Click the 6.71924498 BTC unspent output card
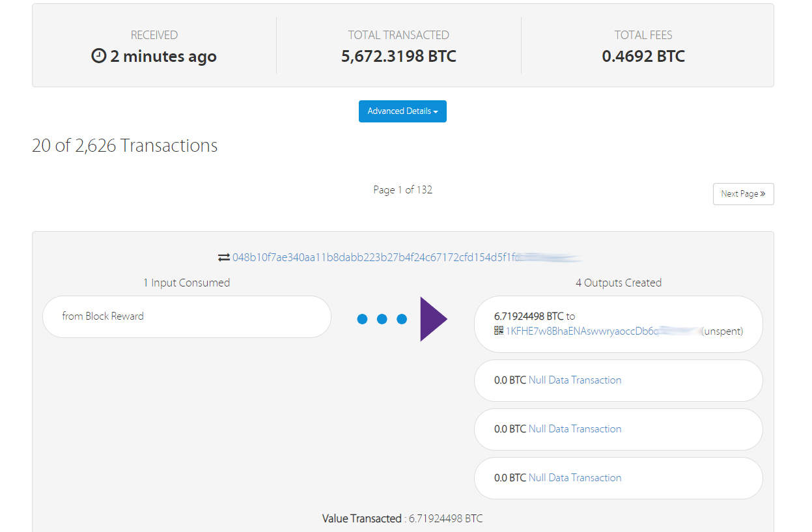This screenshot has width=812, height=532. coord(617,324)
